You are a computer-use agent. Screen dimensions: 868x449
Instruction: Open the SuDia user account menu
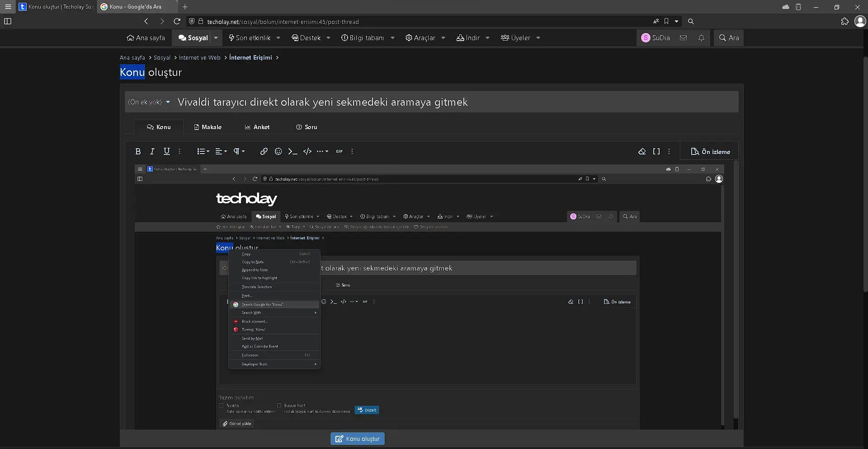(656, 38)
